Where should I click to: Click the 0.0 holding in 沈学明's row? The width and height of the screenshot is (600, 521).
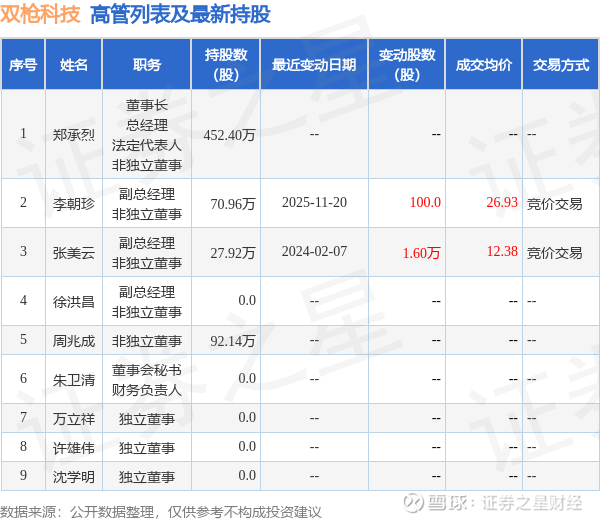click(247, 475)
